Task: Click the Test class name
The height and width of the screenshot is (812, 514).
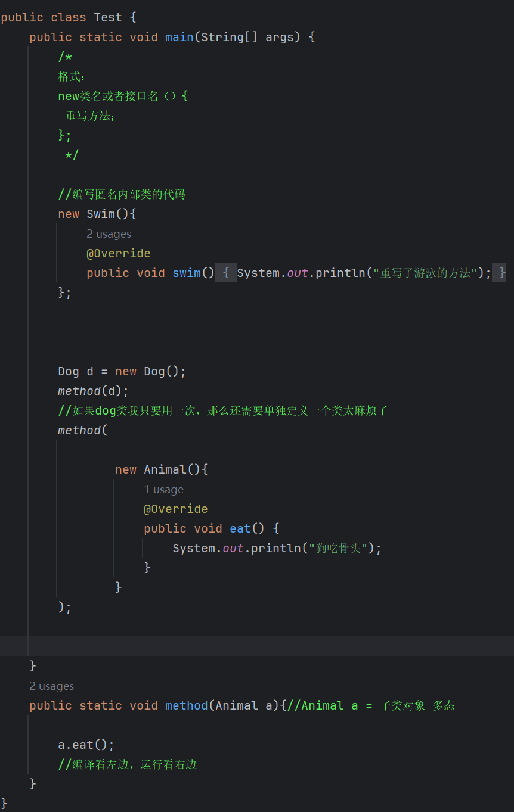Action: [x=107, y=17]
